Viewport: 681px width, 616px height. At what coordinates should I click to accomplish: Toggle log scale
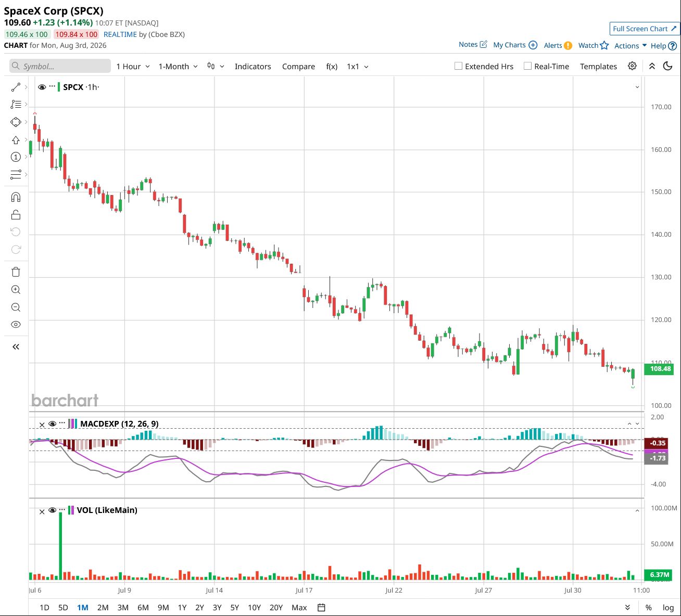[668, 608]
